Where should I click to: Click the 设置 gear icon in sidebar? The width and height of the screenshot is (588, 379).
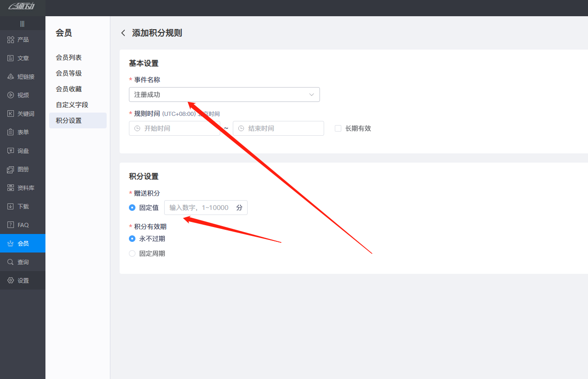(x=22, y=280)
